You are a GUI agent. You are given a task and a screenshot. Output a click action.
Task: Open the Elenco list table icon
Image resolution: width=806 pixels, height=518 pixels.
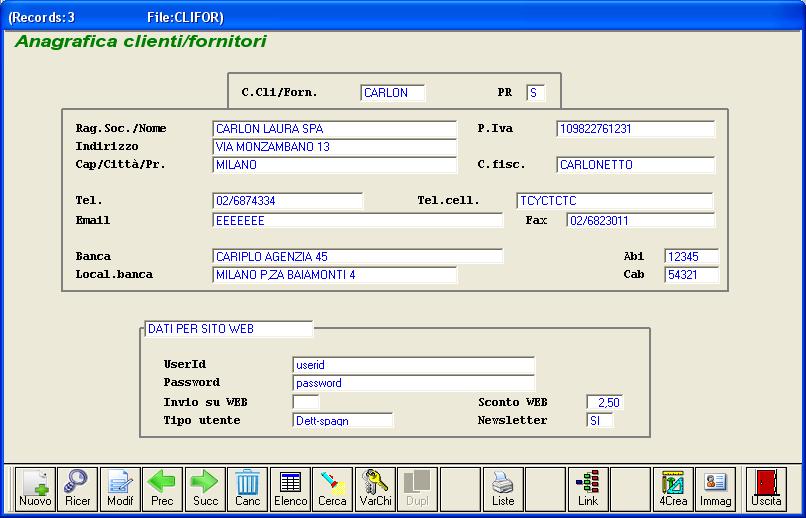(290, 489)
